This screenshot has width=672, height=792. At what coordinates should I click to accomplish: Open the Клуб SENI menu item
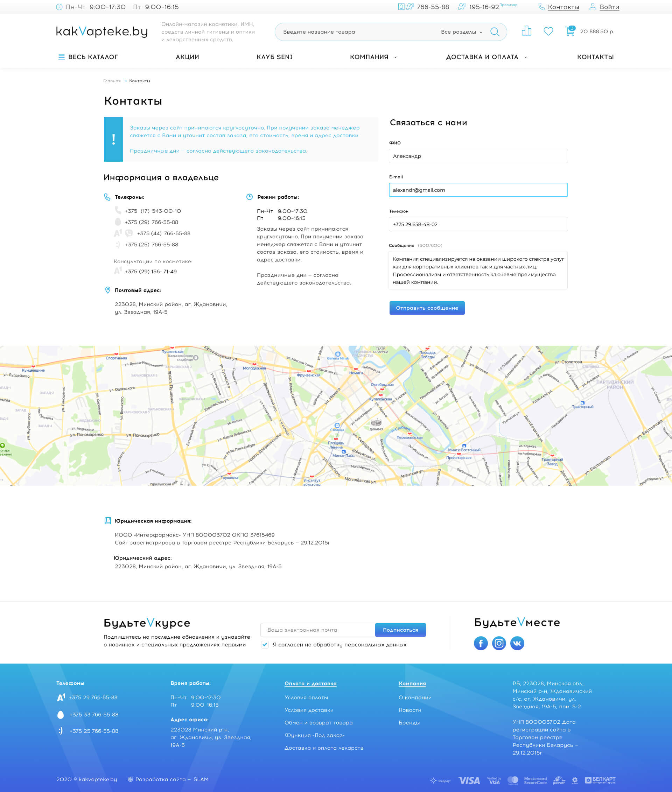274,57
